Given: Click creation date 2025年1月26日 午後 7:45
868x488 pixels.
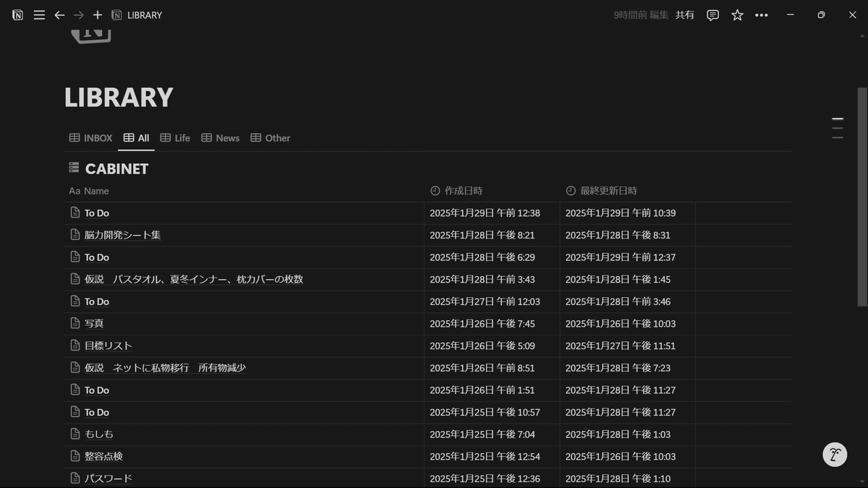Looking at the screenshot, I should 482,323.
